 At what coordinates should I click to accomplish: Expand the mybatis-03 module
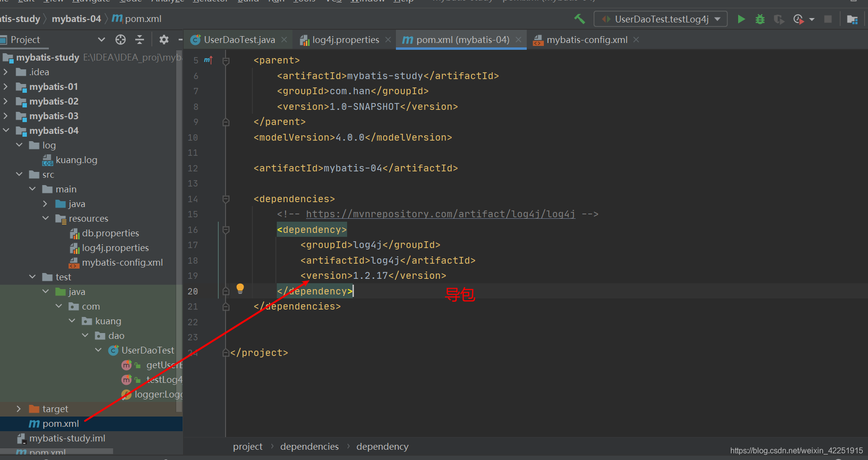(6, 116)
